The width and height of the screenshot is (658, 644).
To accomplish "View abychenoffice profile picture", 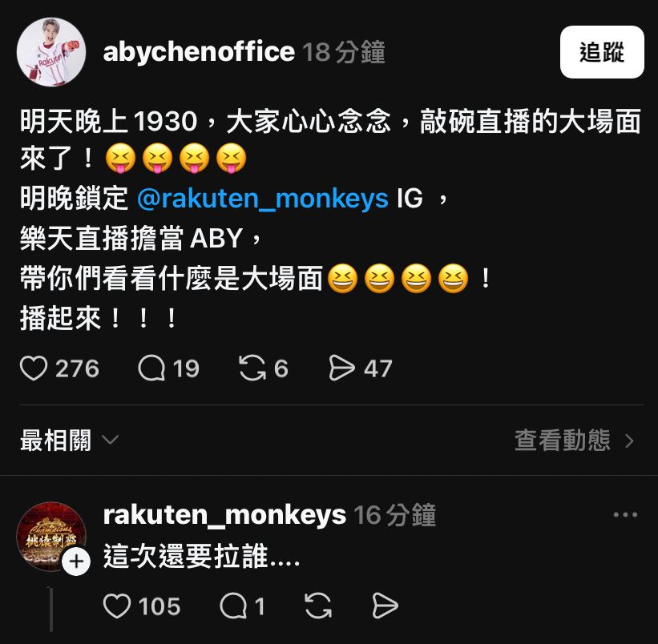I will tap(51, 52).
